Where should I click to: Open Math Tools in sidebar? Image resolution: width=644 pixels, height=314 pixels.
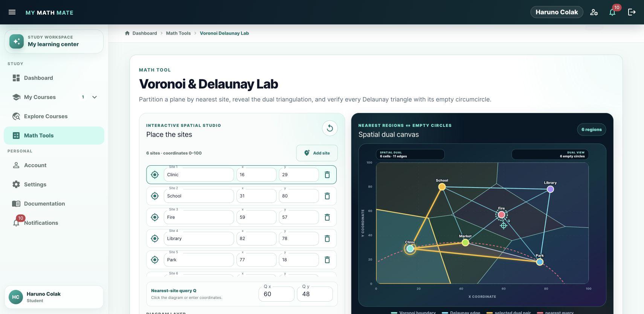(54, 136)
